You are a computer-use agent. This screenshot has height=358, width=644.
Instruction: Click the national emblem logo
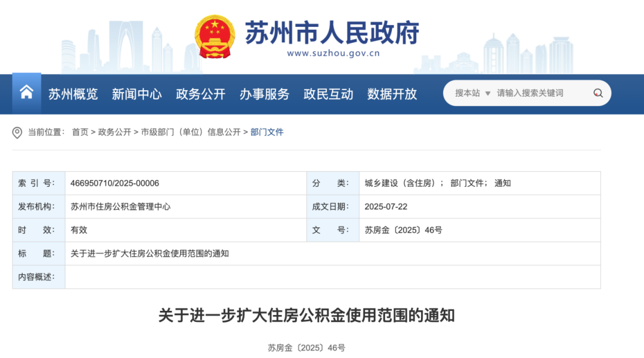click(215, 37)
